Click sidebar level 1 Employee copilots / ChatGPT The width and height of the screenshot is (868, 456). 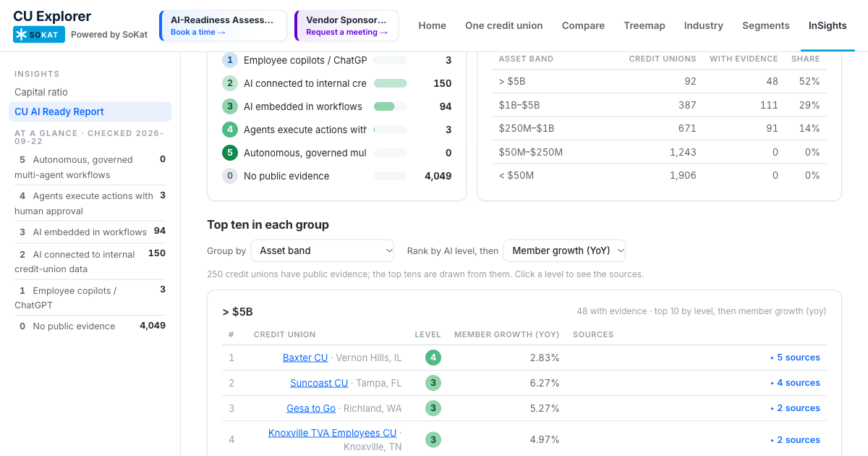point(90,297)
